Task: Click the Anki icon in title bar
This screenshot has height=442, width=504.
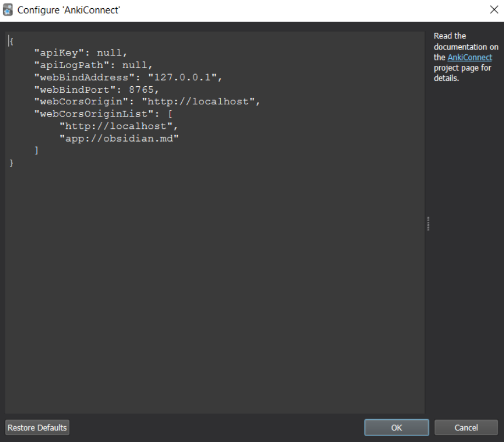Action: [x=8, y=10]
